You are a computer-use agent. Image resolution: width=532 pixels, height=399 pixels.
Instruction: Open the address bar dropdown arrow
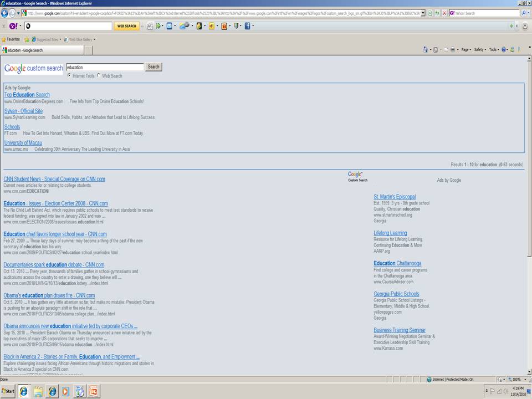click(423, 13)
